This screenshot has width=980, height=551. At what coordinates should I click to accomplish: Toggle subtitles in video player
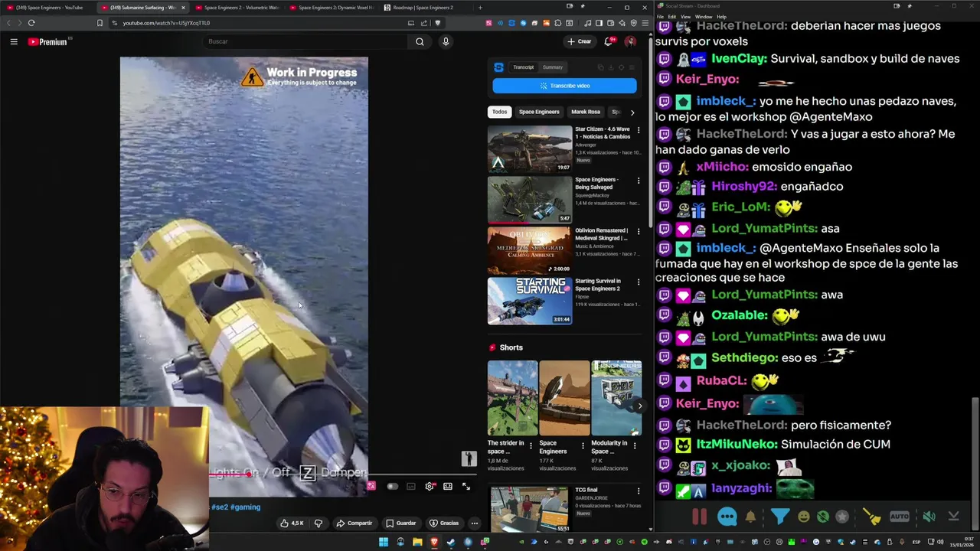click(x=411, y=486)
